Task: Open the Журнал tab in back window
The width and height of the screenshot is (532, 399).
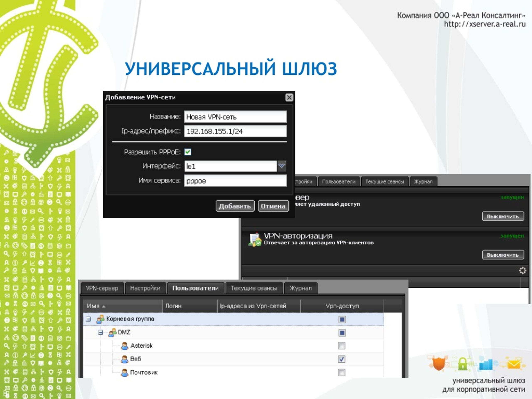Action: pos(423,182)
